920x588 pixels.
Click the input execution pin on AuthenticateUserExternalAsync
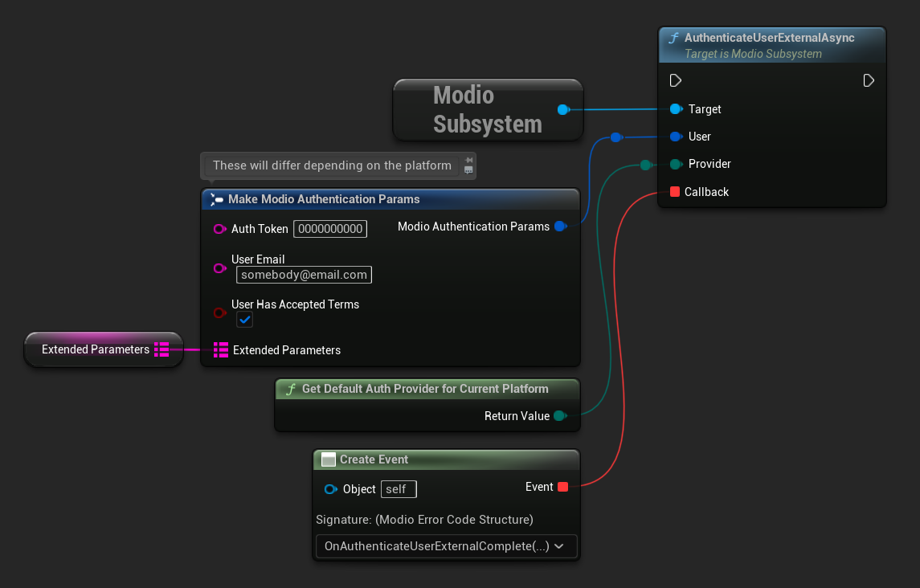tap(675, 80)
